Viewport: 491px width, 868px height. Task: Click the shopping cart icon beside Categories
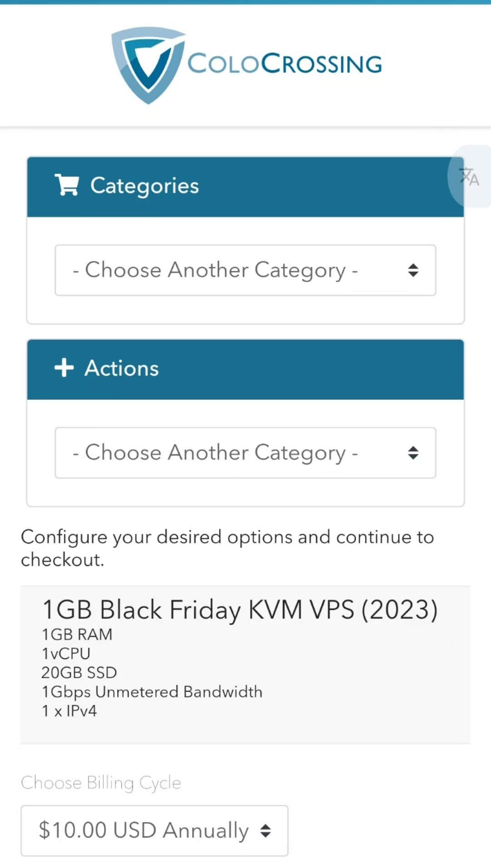click(x=67, y=185)
